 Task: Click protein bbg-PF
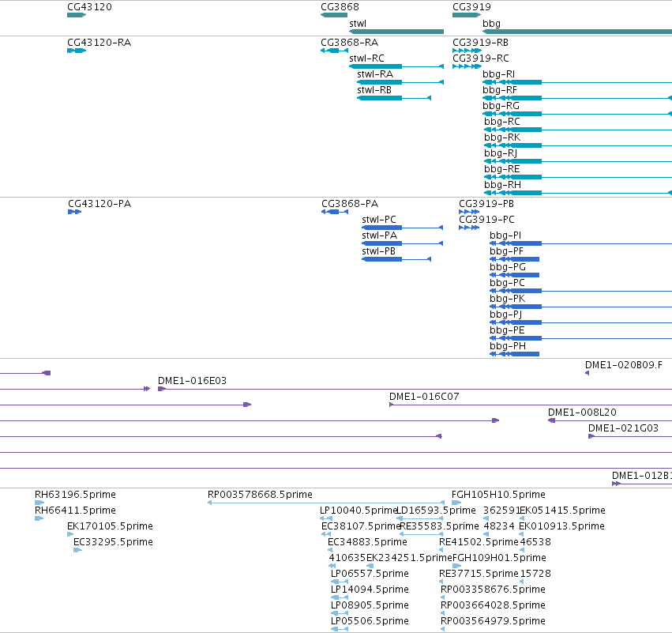[507, 251]
